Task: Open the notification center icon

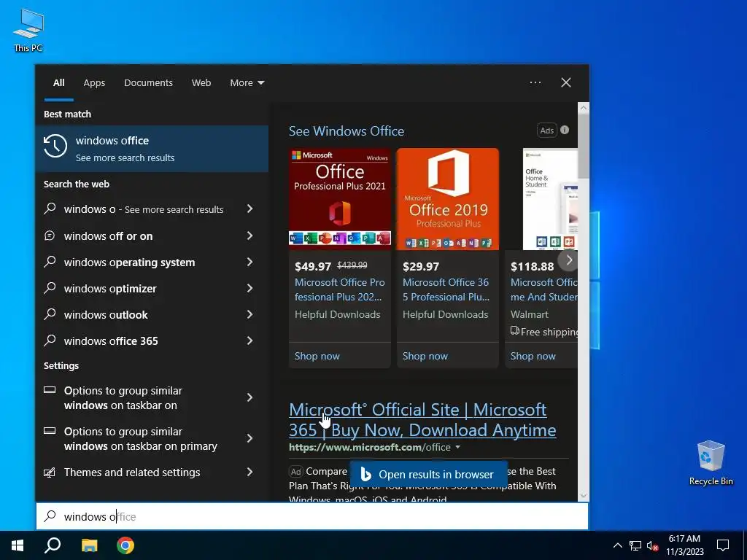Action: [723, 545]
